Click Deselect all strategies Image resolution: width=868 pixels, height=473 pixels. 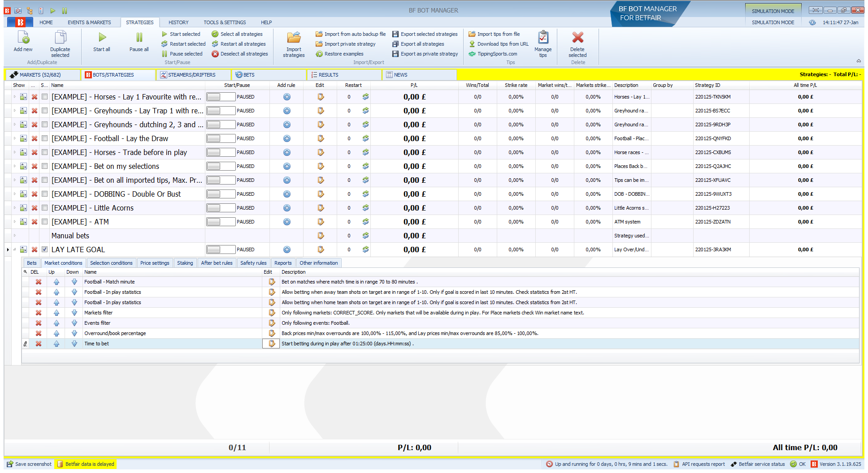[240, 54]
